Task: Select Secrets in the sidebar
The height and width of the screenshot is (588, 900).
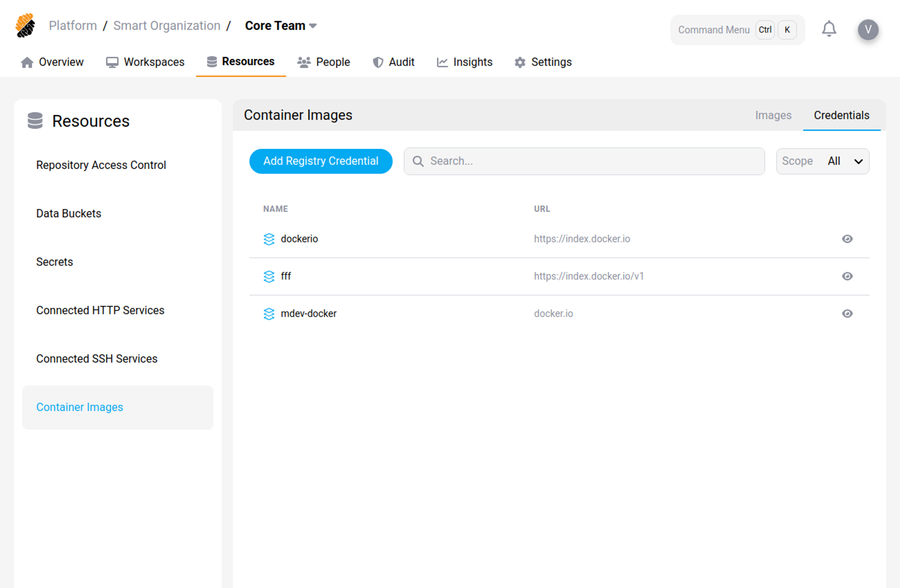Action: (x=55, y=262)
